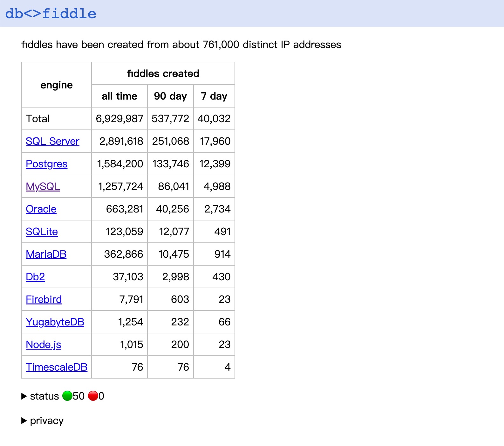Screen dimensions: 504x446
Task: Open the SQLite engine link
Action: tap(42, 232)
